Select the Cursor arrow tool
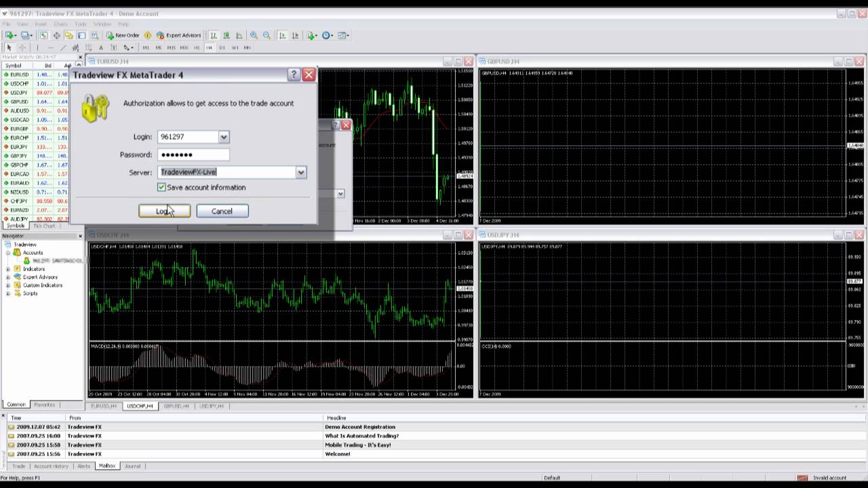Image resolution: width=868 pixels, height=488 pixels. (x=9, y=47)
